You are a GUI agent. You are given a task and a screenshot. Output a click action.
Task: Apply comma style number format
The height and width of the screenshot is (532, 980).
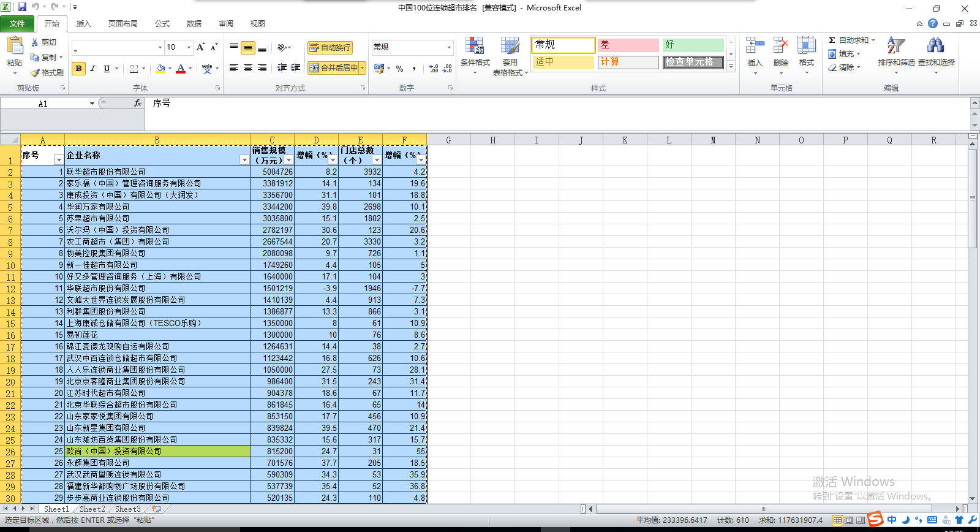(414, 69)
